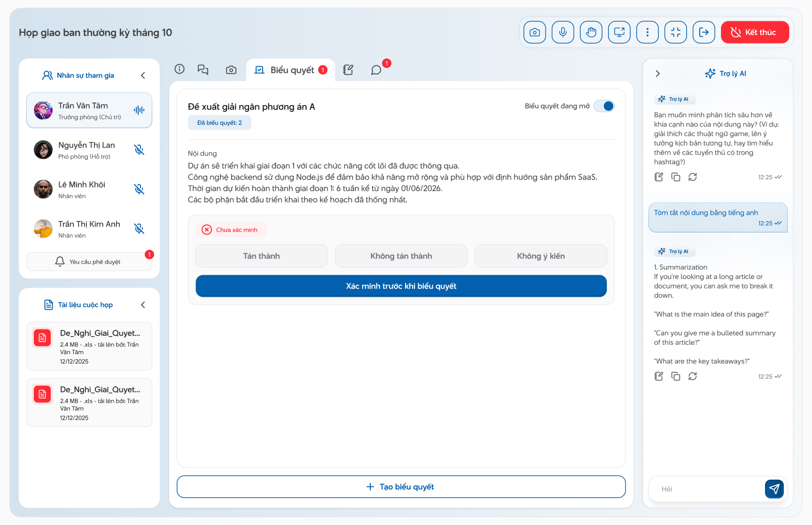End meeting with Kết thúc button
The image size is (812, 525).
click(755, 32)
